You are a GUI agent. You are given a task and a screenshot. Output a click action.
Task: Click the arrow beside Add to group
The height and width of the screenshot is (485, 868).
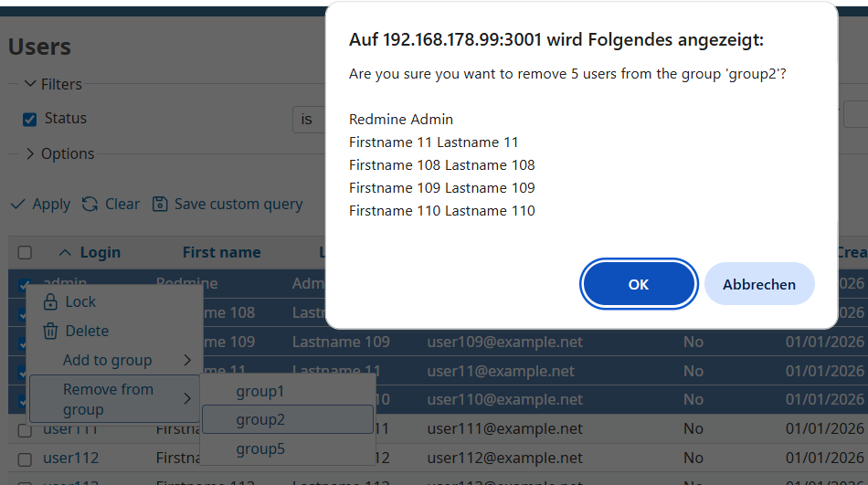(x=187, y=361)
